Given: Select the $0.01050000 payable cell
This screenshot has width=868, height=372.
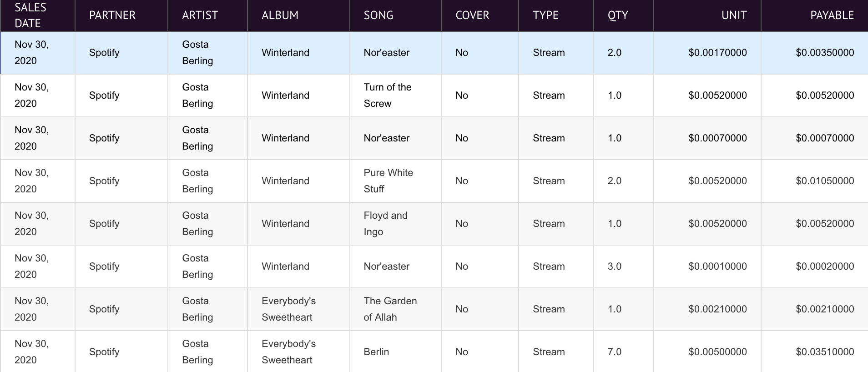Looking at the screenshot, I should tap(814, 181).
